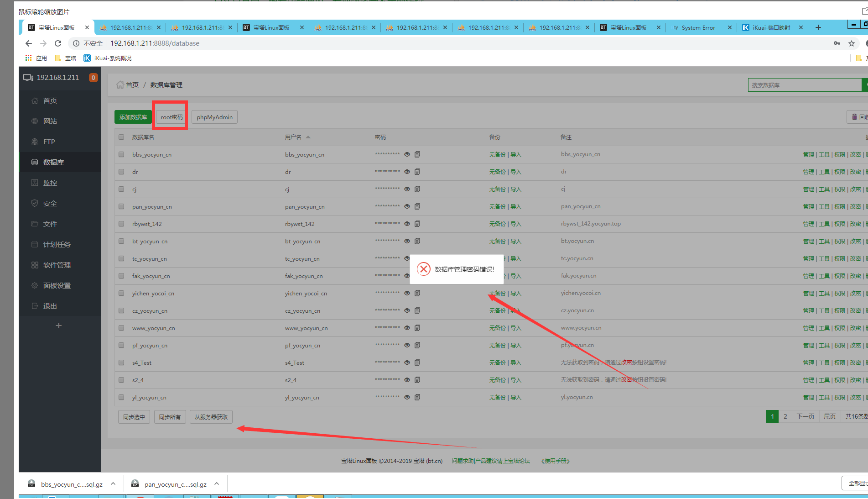Show password for cz_yocyun_cn row
Screen dimensions: 868x499
pyautogui.click(x=407, y=310)
